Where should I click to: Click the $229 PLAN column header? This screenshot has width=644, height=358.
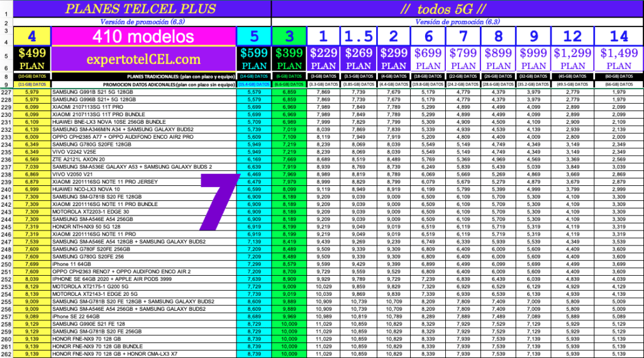tap(324, 59)
